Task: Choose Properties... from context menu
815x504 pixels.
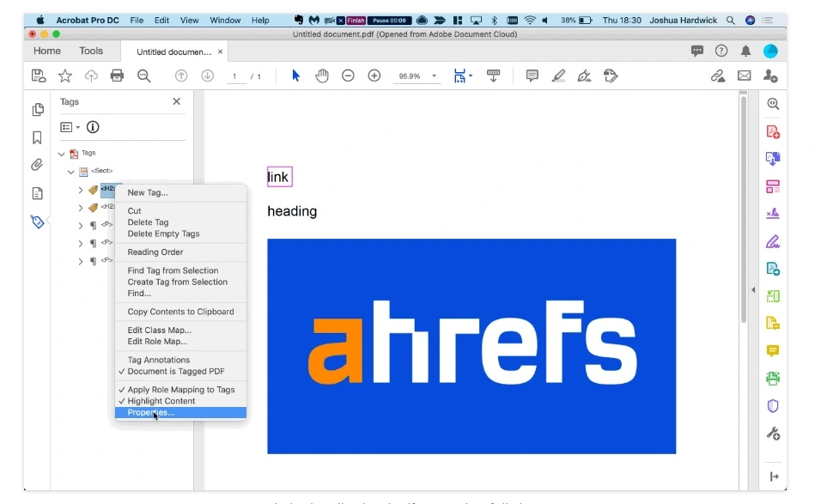Action: coord(180,412)
